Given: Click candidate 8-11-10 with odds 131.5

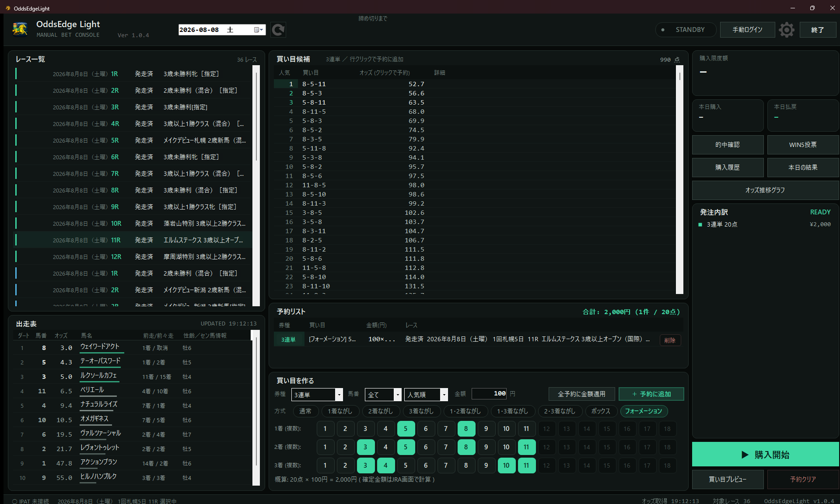Looking at the screenshot, I should pos(474,286).
